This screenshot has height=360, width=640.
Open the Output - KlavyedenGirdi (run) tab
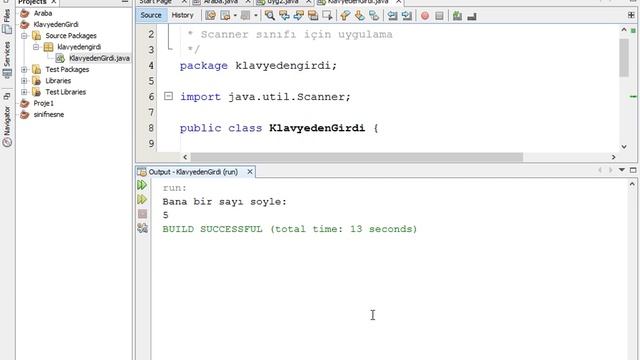(x=193, y=172)
